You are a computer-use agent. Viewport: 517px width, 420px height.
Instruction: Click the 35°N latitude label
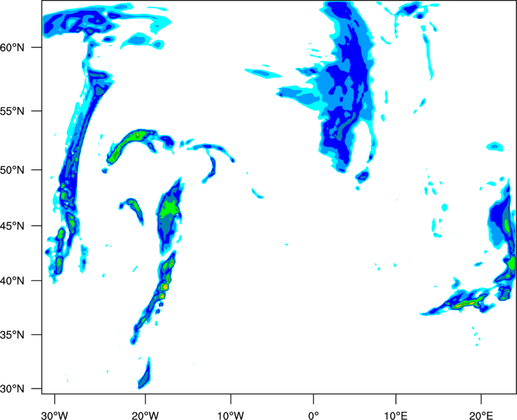click(12, 335)
